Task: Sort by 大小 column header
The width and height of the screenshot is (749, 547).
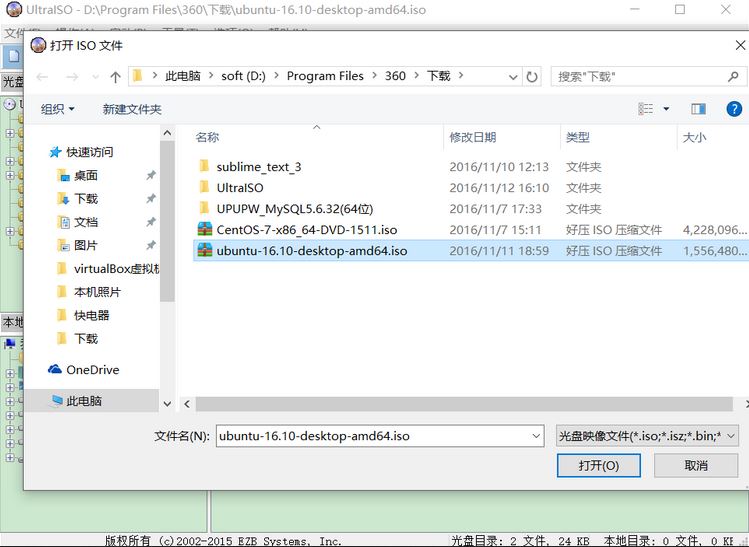Action: (694, 138)
